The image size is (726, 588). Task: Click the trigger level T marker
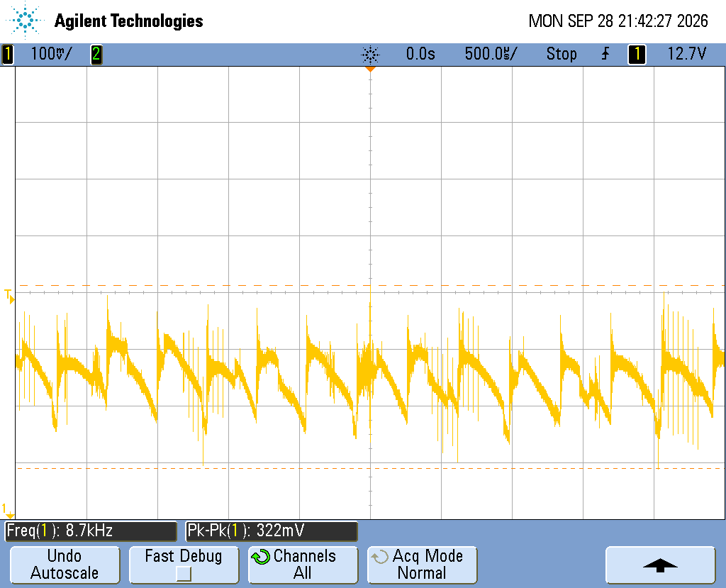coord(9,296)
